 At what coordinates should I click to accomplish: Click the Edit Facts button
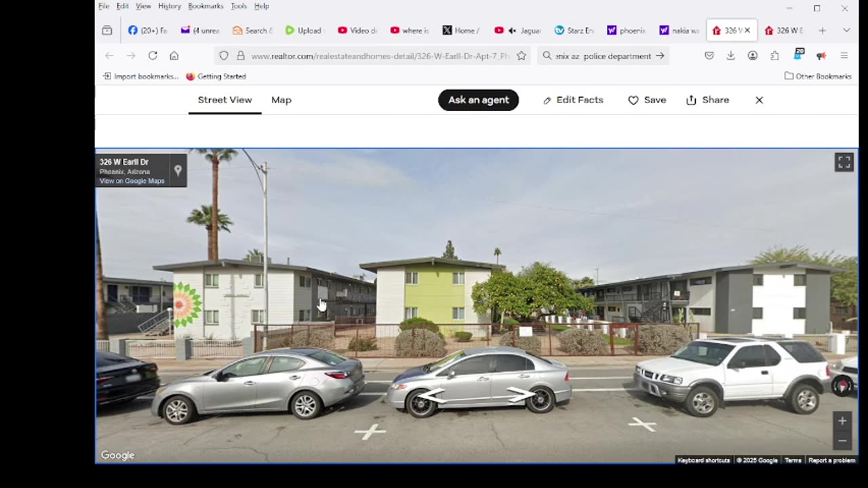573,100
